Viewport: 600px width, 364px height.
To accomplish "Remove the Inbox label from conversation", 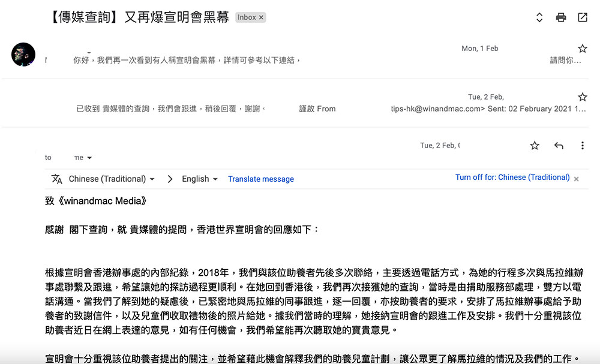I will coord(261,18).
